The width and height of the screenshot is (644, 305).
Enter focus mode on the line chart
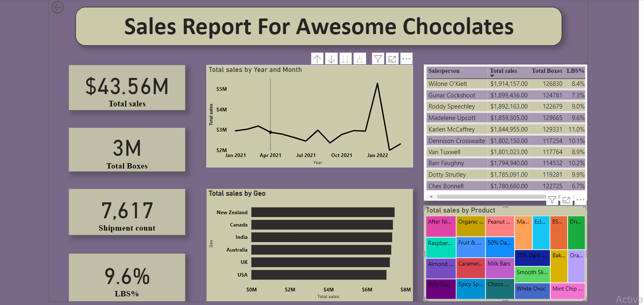pos(392,58)
